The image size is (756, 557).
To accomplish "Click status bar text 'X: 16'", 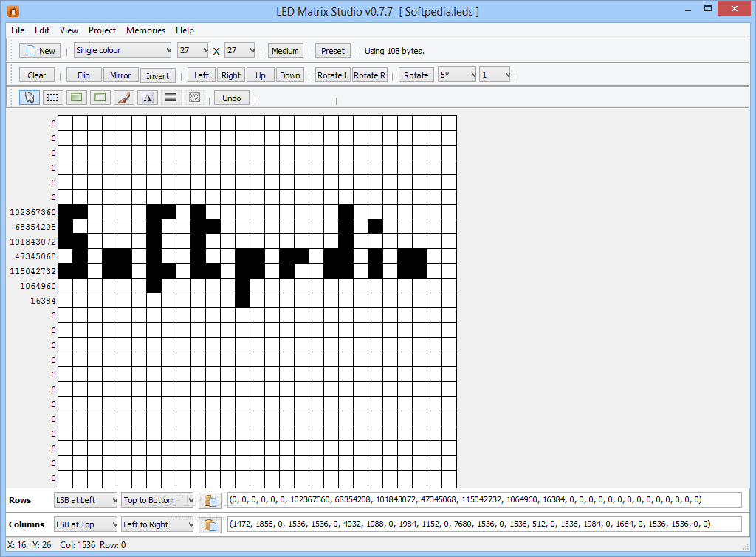I will click(17, 545).
